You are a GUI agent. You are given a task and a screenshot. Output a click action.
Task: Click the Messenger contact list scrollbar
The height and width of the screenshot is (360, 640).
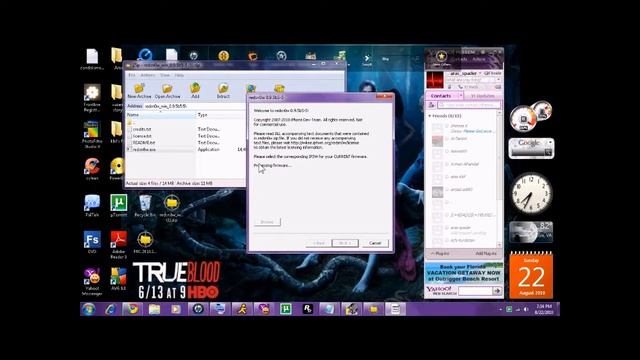(x=499, y=178)
